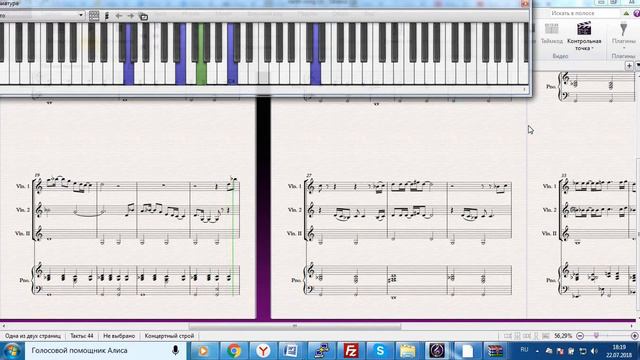Click the zoom out minus button

point(580,336)
